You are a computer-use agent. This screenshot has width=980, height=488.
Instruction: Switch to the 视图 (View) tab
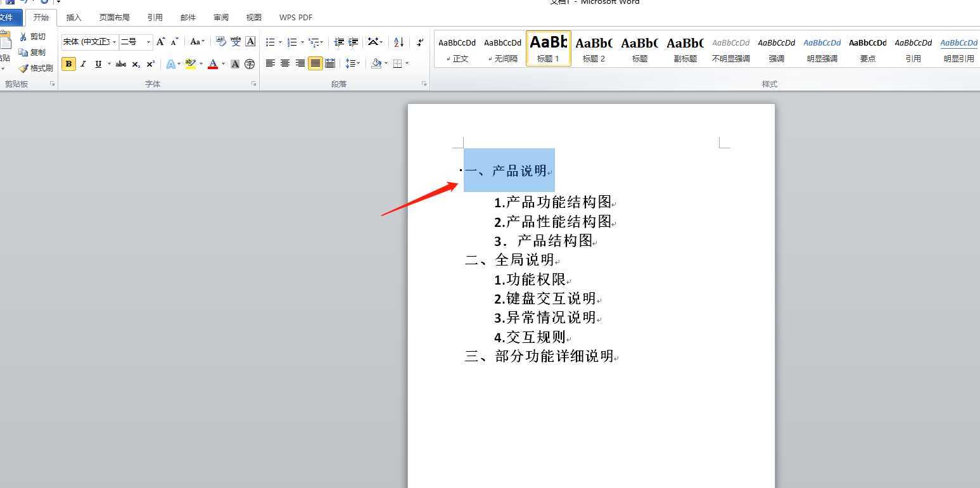[254, 18]
